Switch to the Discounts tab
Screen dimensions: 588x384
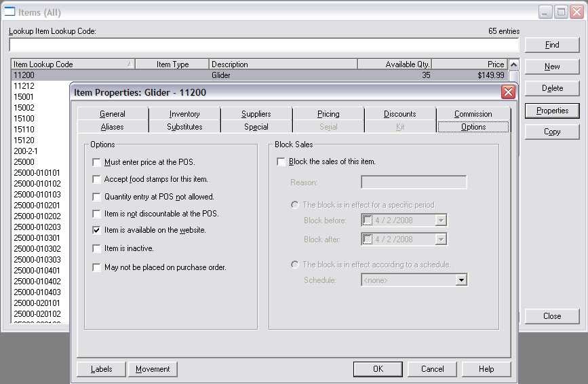[400, 113]
